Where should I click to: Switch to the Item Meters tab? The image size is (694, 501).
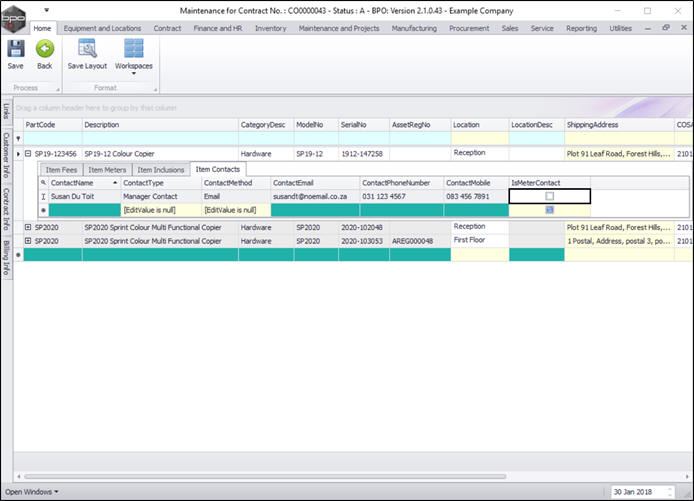click(x=107, y=170)
